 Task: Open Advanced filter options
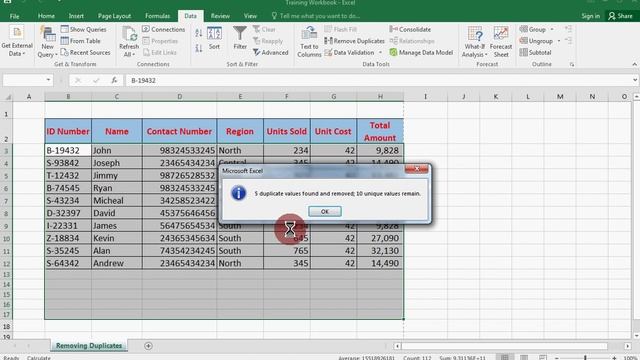[270, 52]
